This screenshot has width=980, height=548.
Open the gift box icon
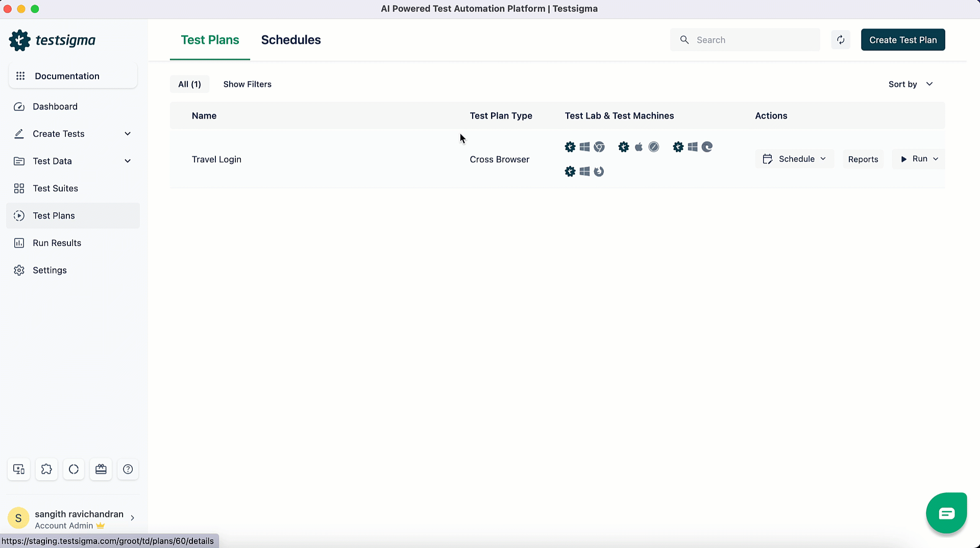coord(101,469)
